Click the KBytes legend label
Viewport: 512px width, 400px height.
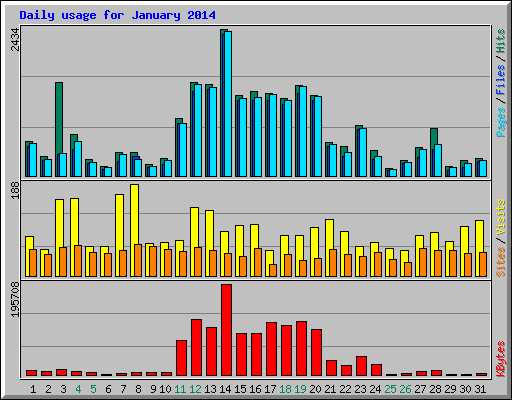501,359
